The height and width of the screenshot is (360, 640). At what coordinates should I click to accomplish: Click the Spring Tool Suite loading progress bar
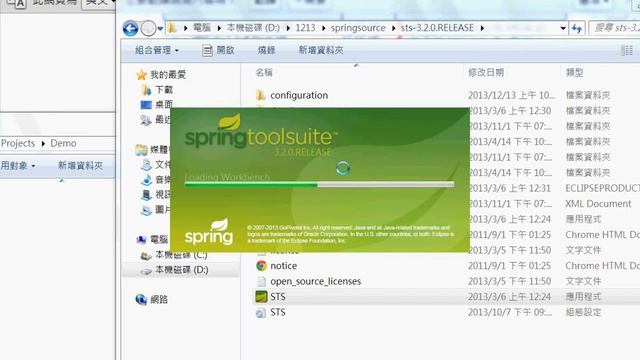(x=319, y=184)
